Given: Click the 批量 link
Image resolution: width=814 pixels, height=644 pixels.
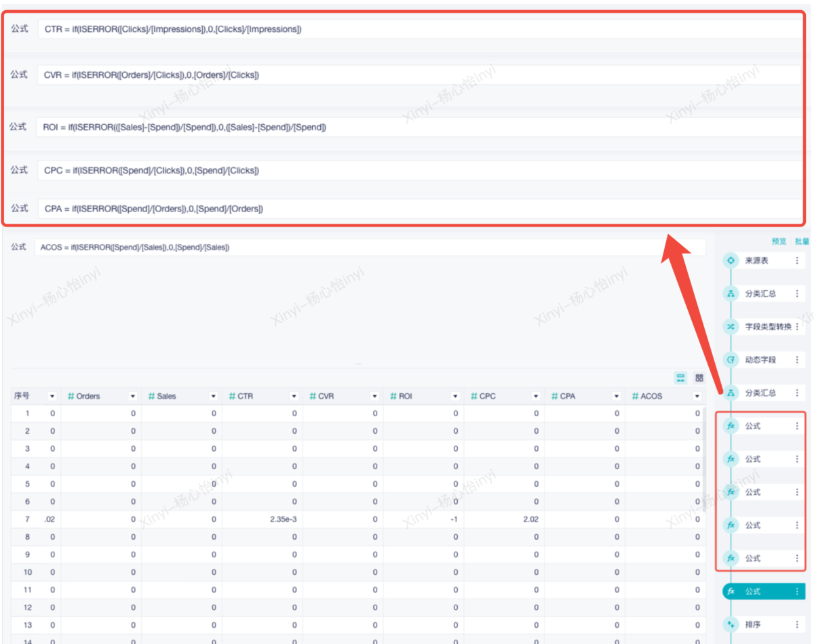Looking at the screenshot, I should [802, 241].
